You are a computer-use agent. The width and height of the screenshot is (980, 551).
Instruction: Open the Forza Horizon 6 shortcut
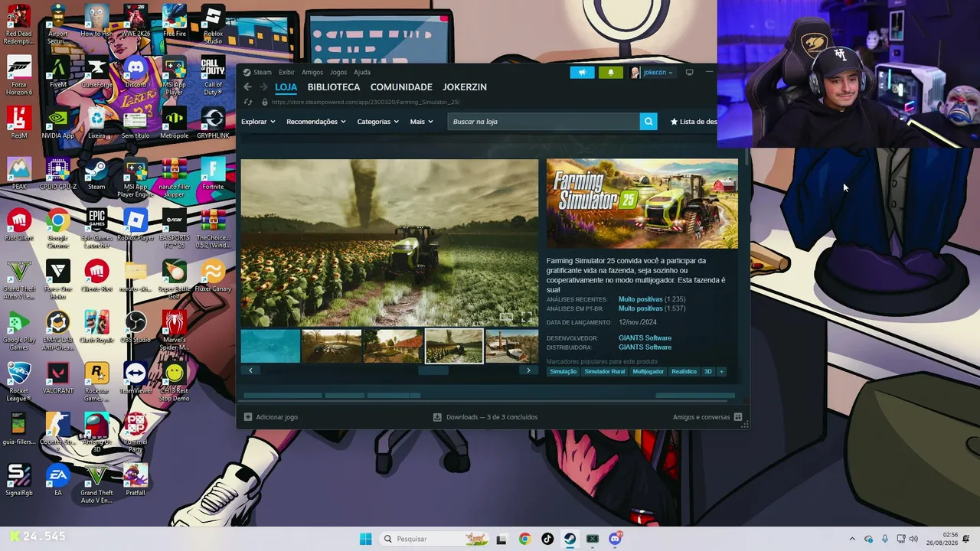(18, 77)
